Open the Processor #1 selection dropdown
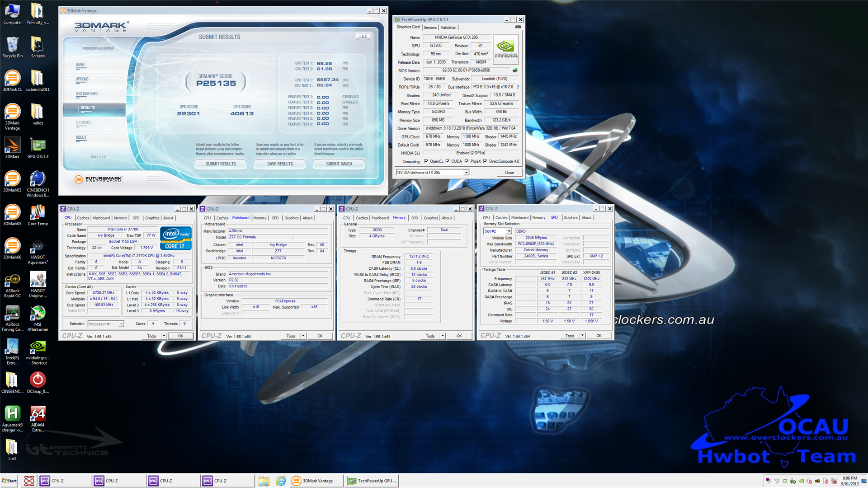The height and width of the screenshot is (488, 868). click(x=121, y=324)
